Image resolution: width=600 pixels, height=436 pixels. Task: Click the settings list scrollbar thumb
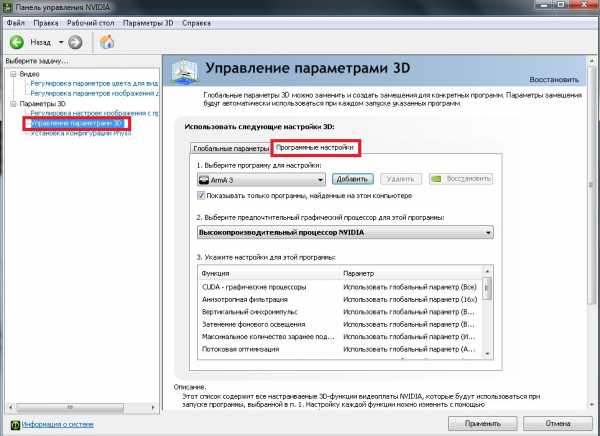pos(488,288)
